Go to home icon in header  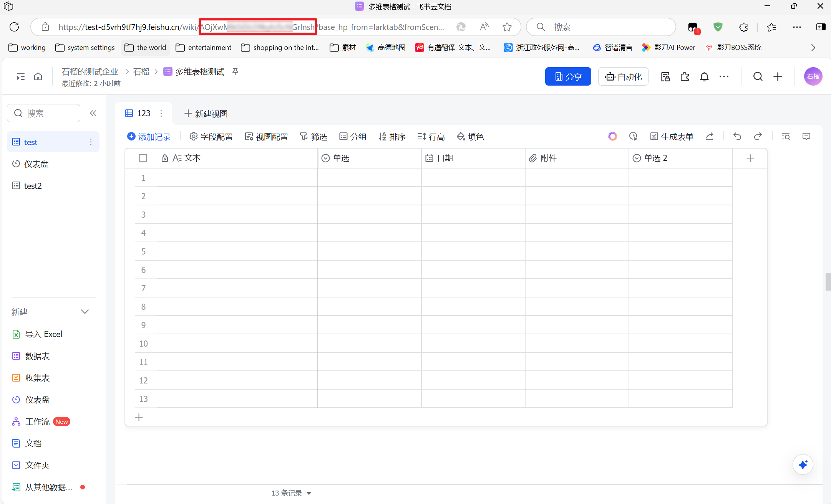tap(38, 77)
